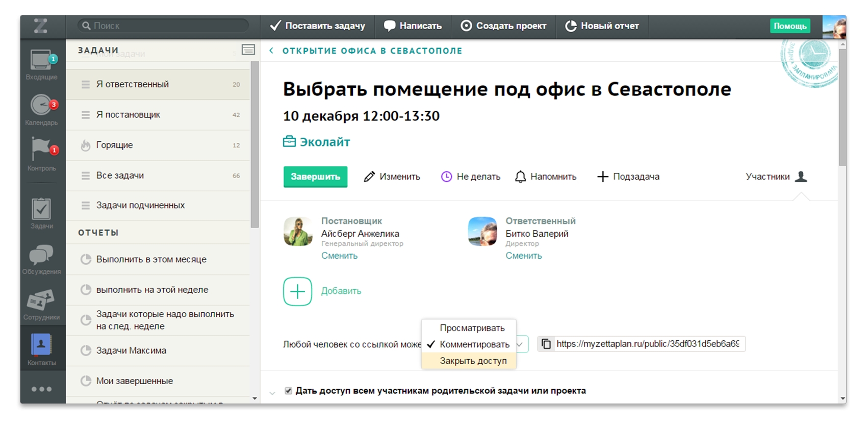Click the access level dropdown arrow
Viewport: 868px width, 428px height.
coord(520,344)
